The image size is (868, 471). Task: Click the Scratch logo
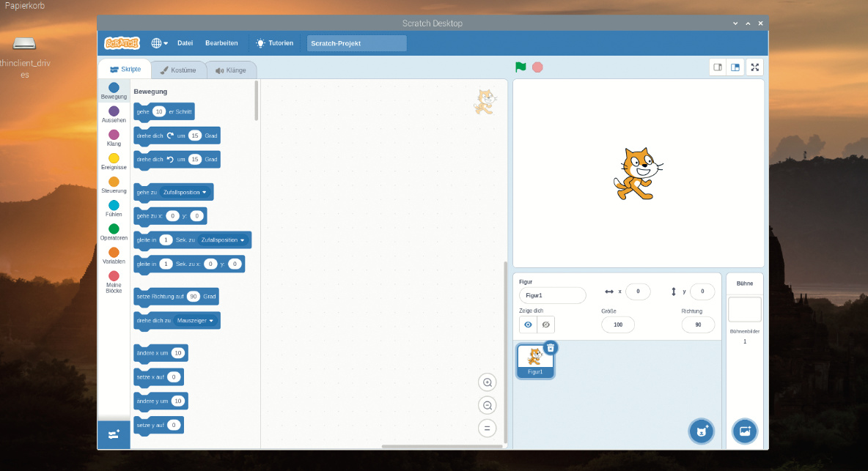tap(122, 43)
